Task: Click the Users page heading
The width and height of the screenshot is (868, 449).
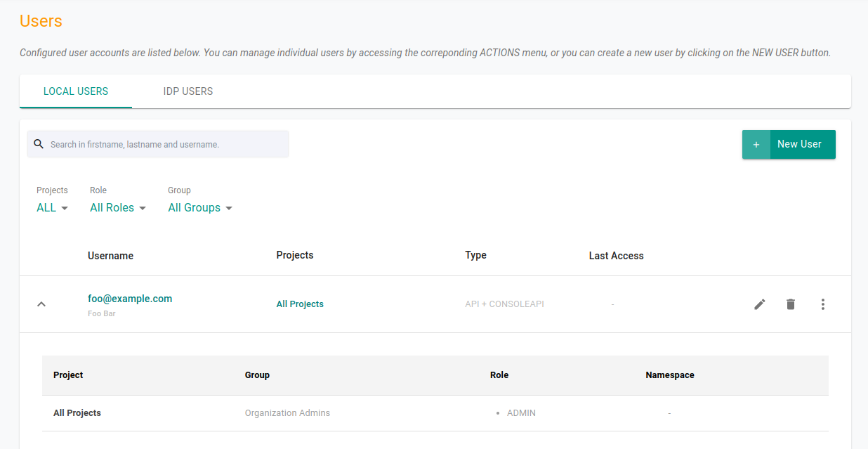Action: [41, 21]
